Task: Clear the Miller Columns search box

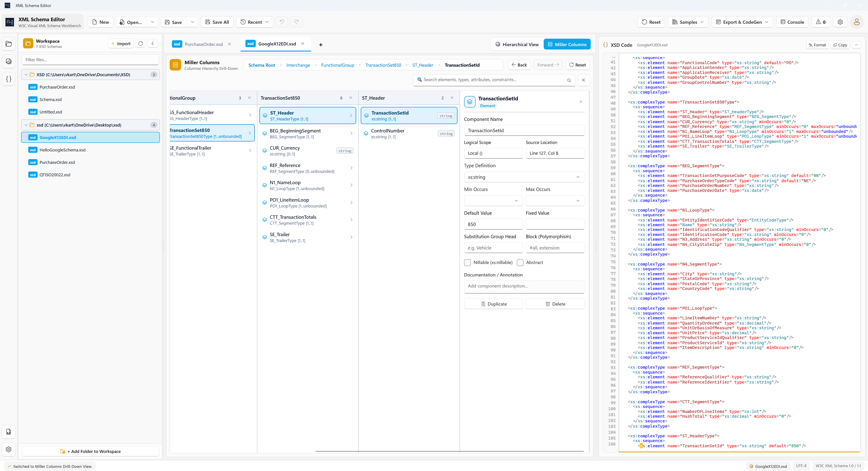Action: click(x=583, y=80)
